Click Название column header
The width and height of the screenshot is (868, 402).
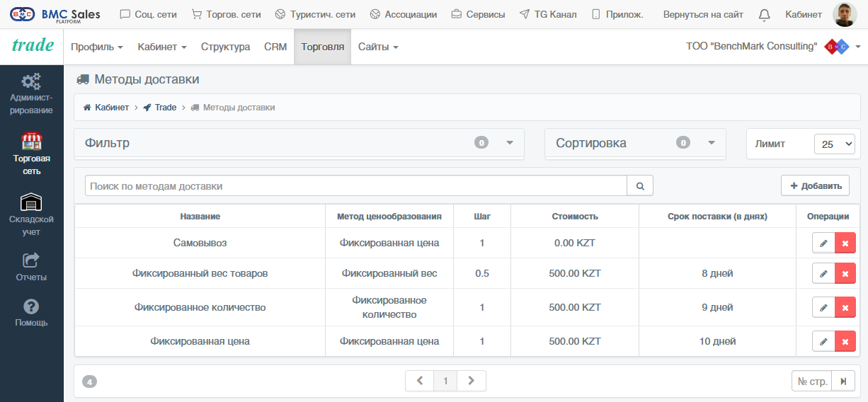point(200,217)
